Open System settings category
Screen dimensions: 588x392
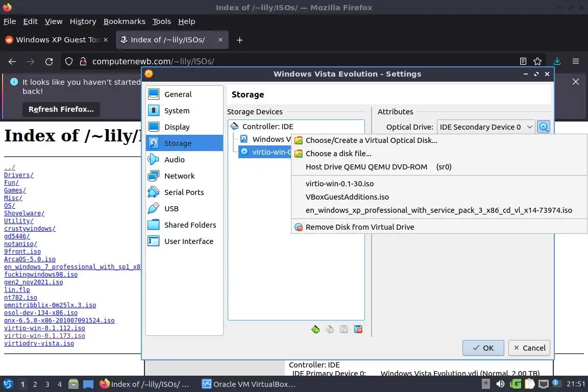click(x=184, y=111)
